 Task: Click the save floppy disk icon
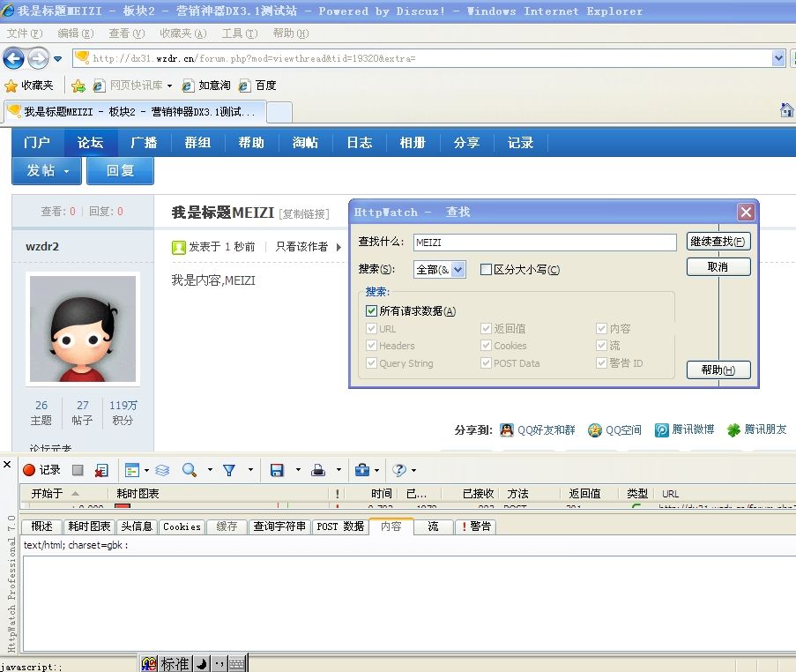pyautogui.click(x=277, y=470)
